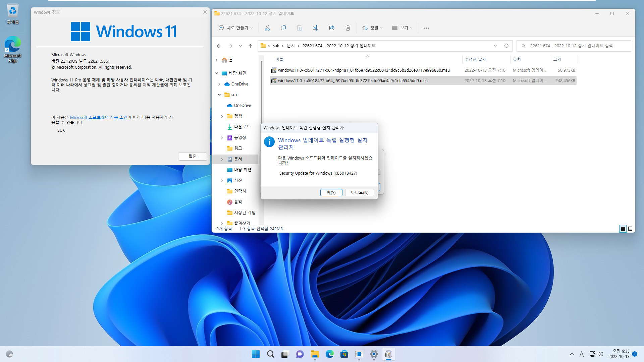Open the Start menu on taskbar

[256, 354]
